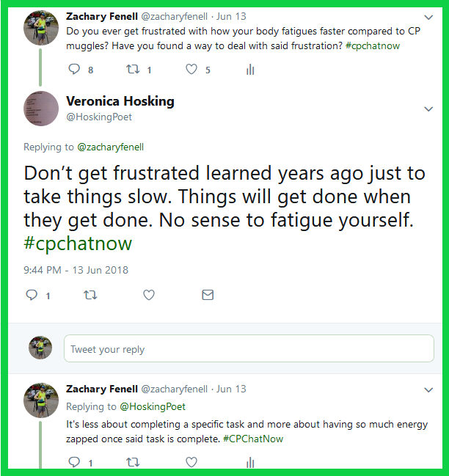
Task: Retweet Veronica Hosking's tweet
Action: click(x=90, y=295)
